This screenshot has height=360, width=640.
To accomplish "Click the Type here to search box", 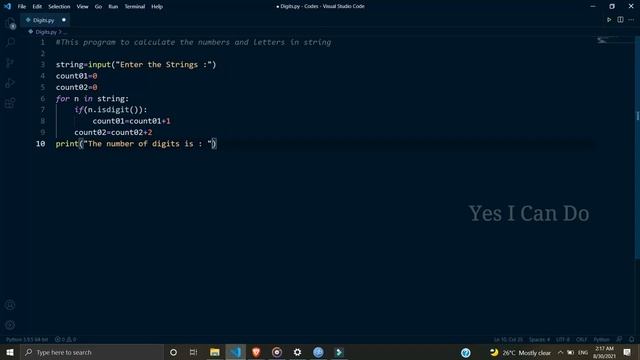I will [92, 352].
